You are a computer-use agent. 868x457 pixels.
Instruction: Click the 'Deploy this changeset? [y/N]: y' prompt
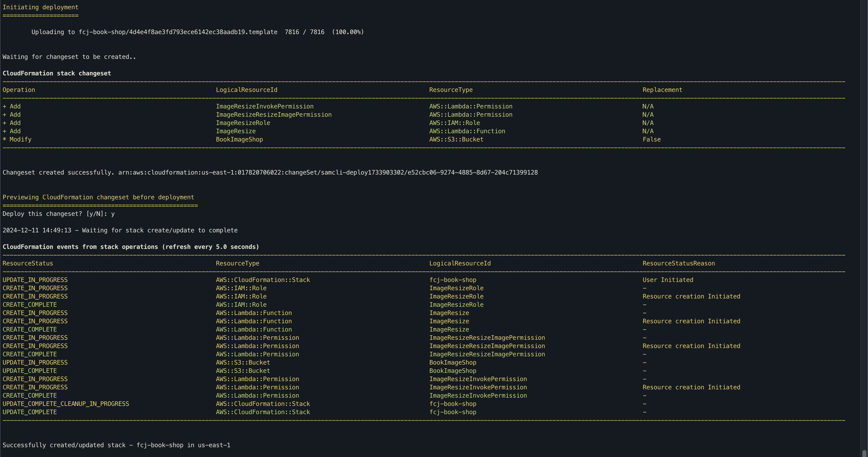pos(59,214)
